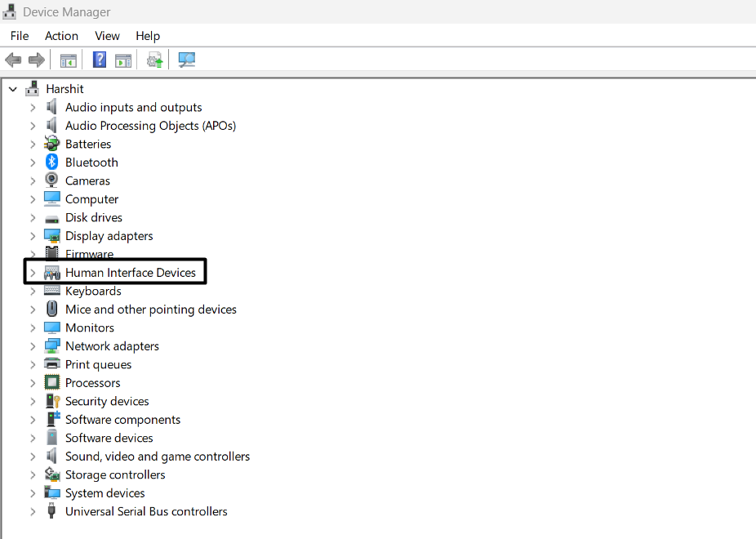This screenshot has width=756, height=539.
Task: Click Scan for hardware changes icon
Action: (187, 60)
